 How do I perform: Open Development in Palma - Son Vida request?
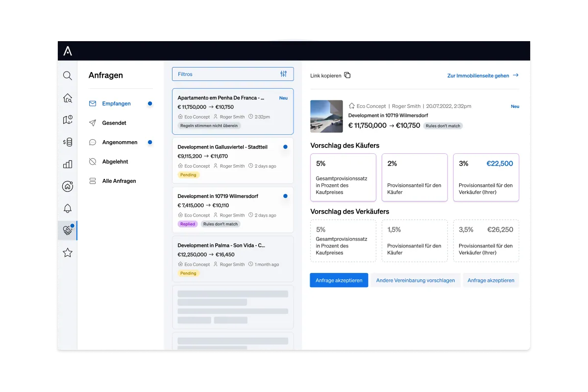click(233, 259)
